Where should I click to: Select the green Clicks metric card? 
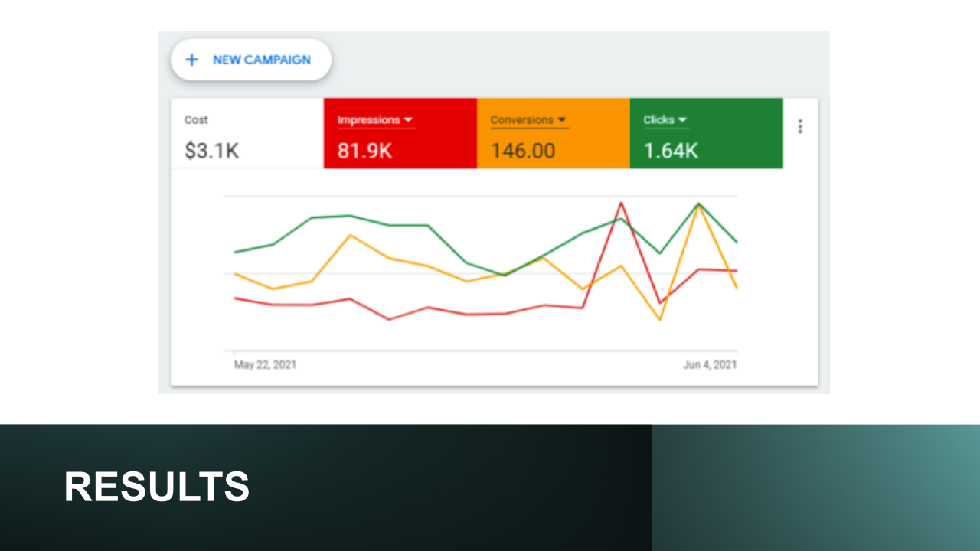[706, 134]
